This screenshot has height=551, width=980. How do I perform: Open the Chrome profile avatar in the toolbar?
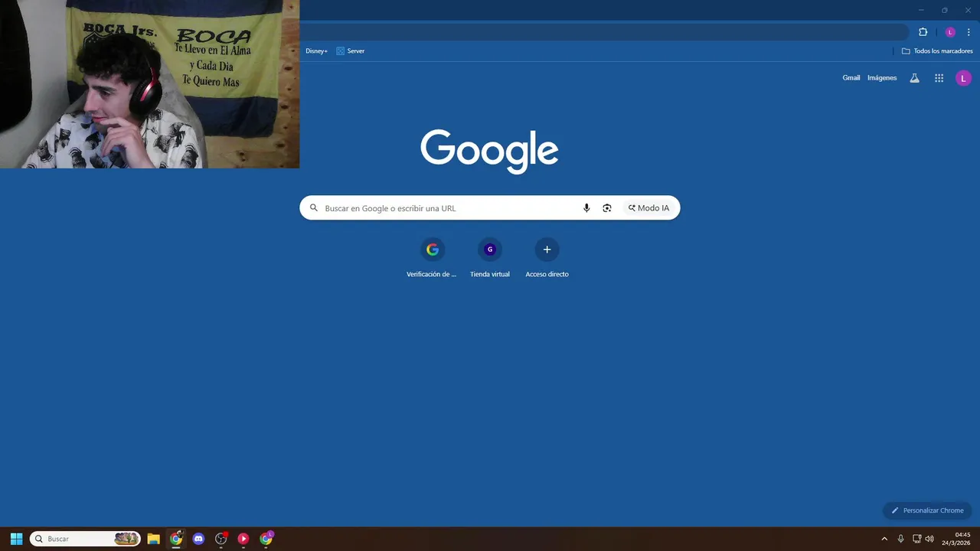[950, 32]
